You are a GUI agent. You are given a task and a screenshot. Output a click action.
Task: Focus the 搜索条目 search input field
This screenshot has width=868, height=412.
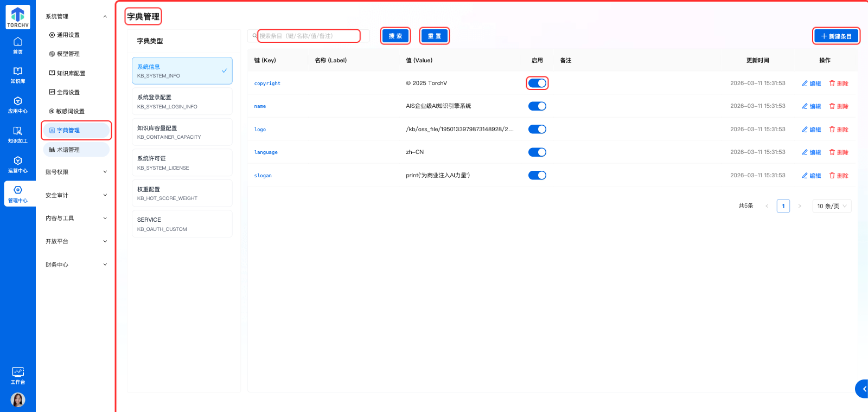coord(309,36)
